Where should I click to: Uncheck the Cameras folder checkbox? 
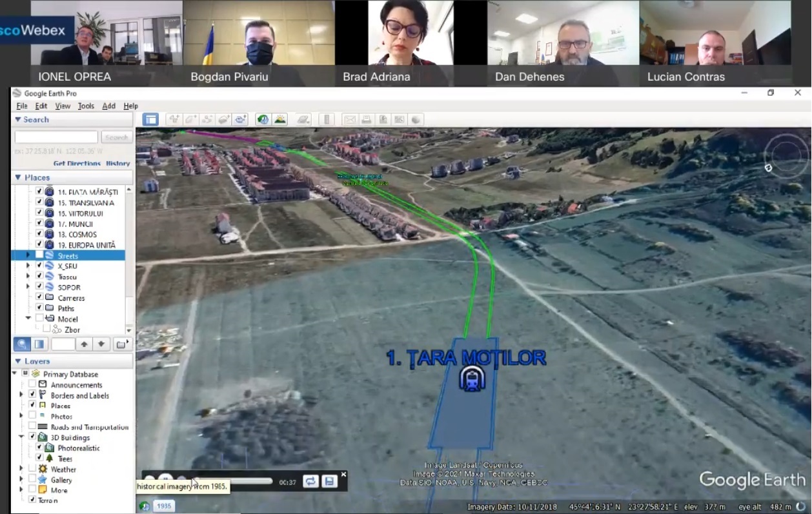tap(39, 297)
